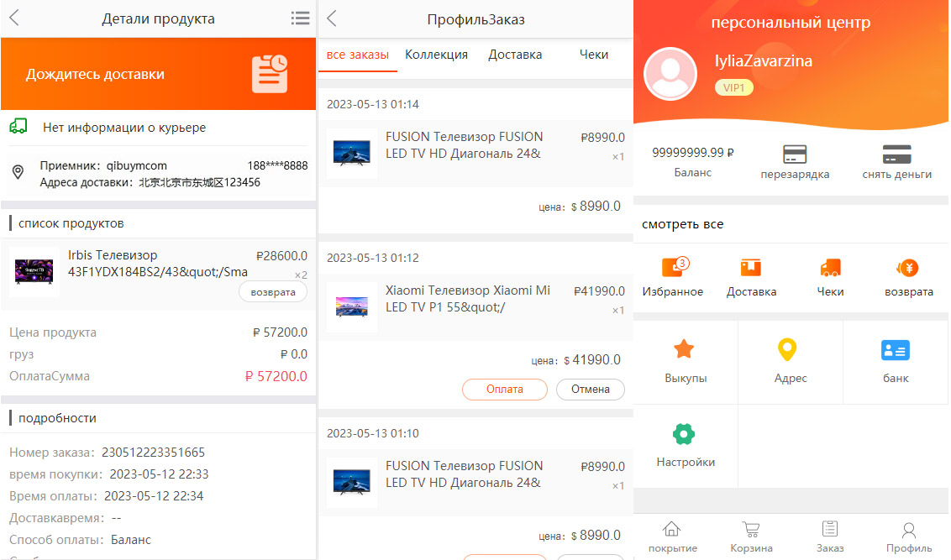Open the снять деньги card icon

(x=897, y=154)
